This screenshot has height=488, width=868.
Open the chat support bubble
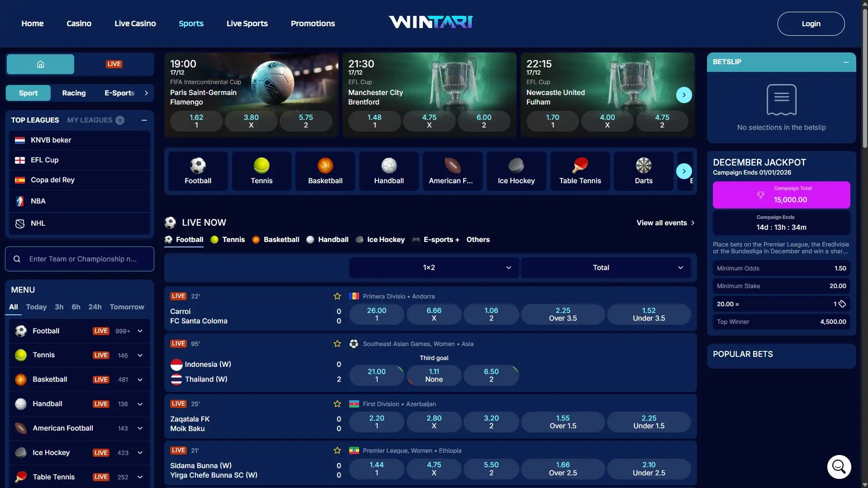tap(838, 466)
